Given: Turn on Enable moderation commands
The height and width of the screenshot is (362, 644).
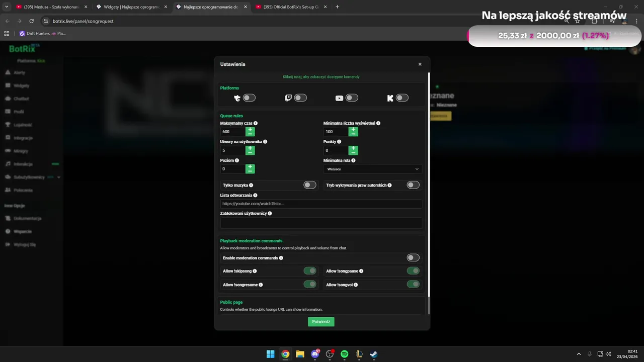Looking at the screenshot, I should click(413, 258).
